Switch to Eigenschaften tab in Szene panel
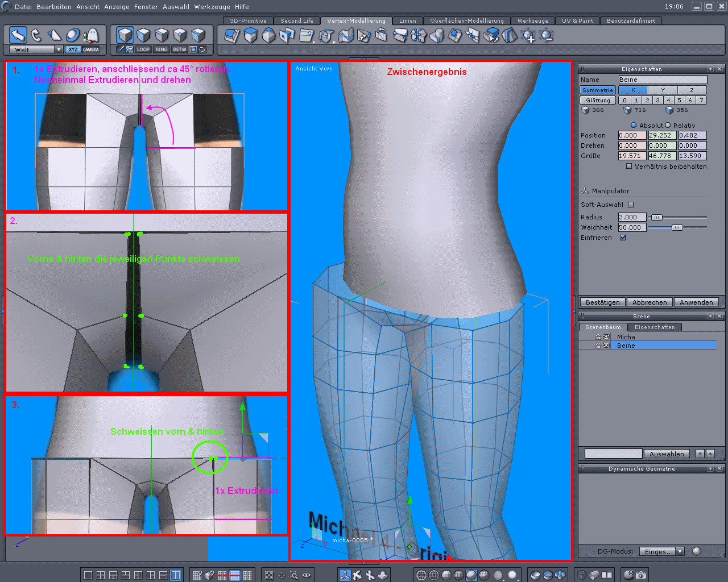The height and width of the screenshot is (582, 728). (x=655, y=327)
